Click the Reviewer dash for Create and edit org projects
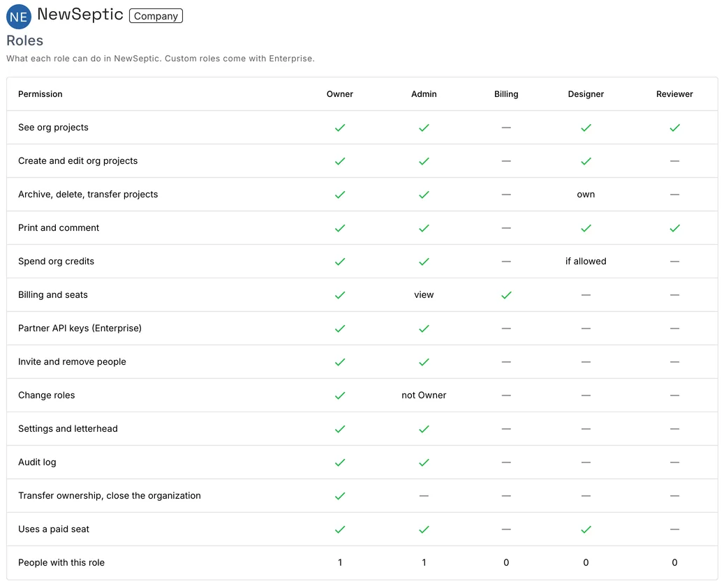 coord(674,161)
